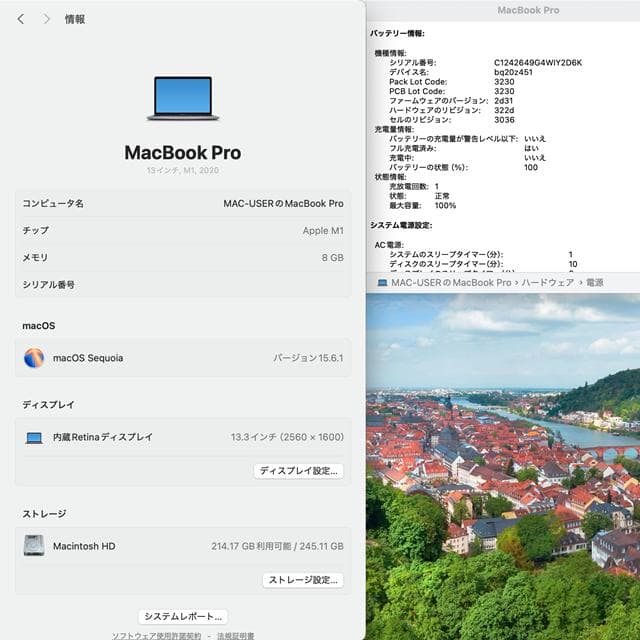Viewport: 640px width, 640px height.
Task: Click the macOS Sequoia name text
Action: click(x=88, y=358)
